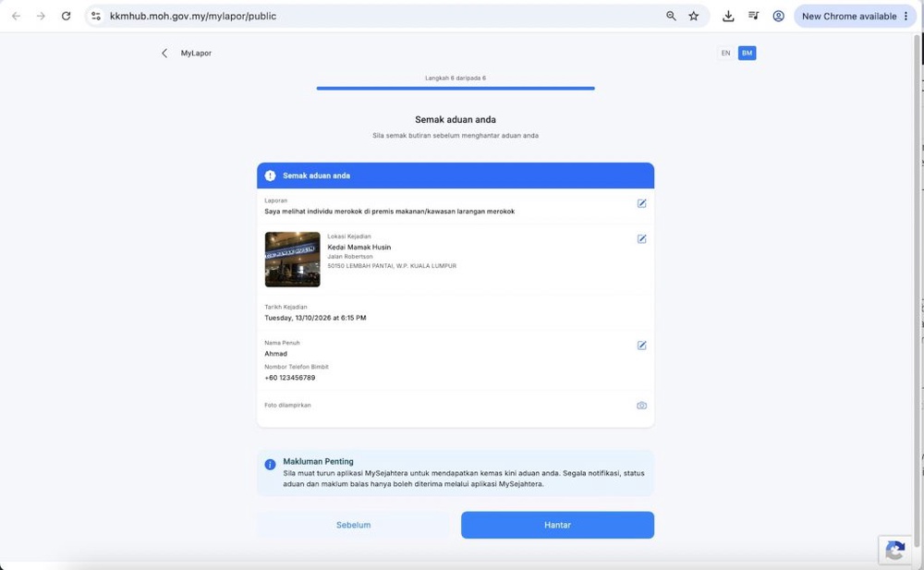Open the Chrome profile menu

click(x=778, y=16)
